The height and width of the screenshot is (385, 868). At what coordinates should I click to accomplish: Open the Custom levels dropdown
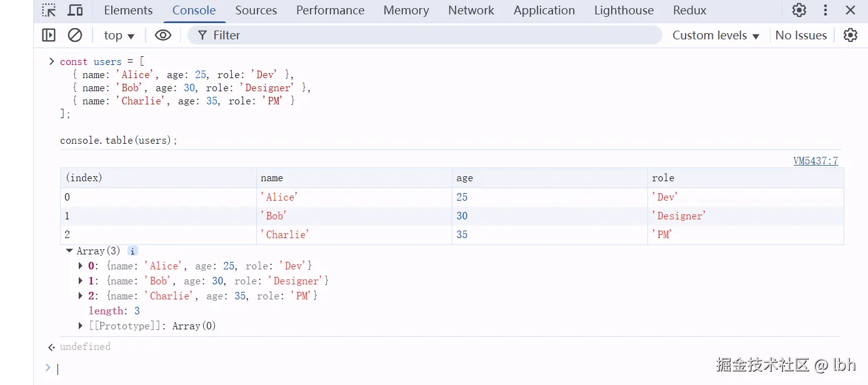pos(716,36)
